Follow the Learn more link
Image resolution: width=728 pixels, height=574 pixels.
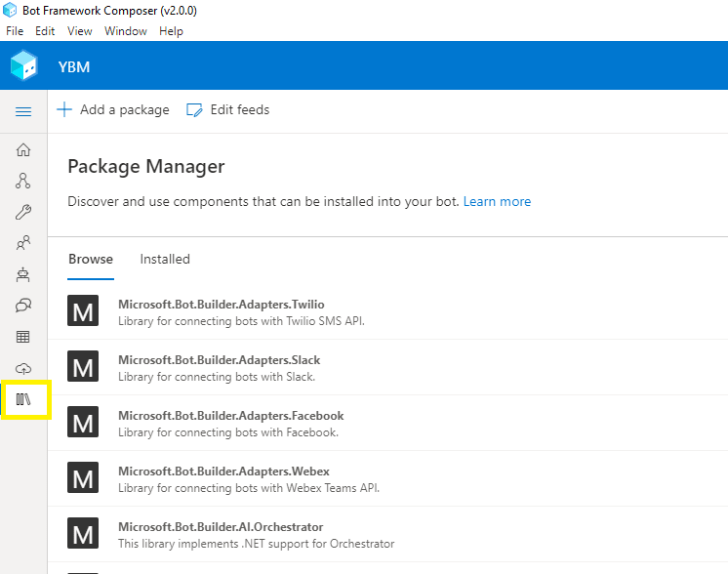coord(497,201)
